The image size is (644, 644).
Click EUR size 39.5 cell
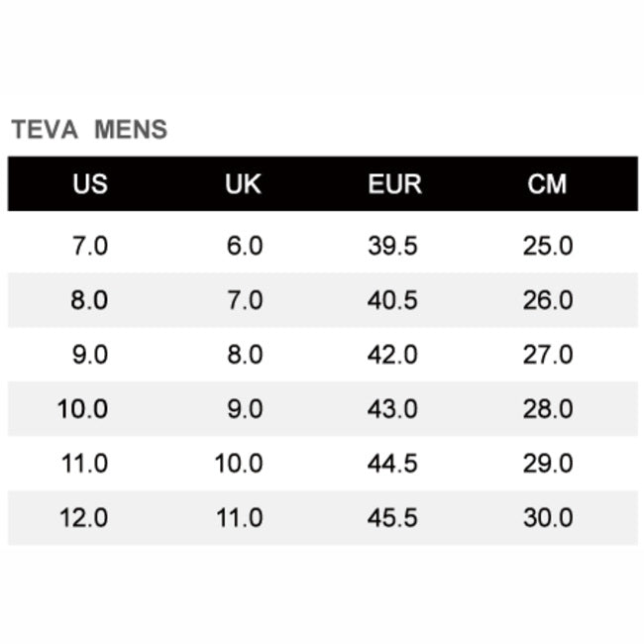click(x=392, y=246)
